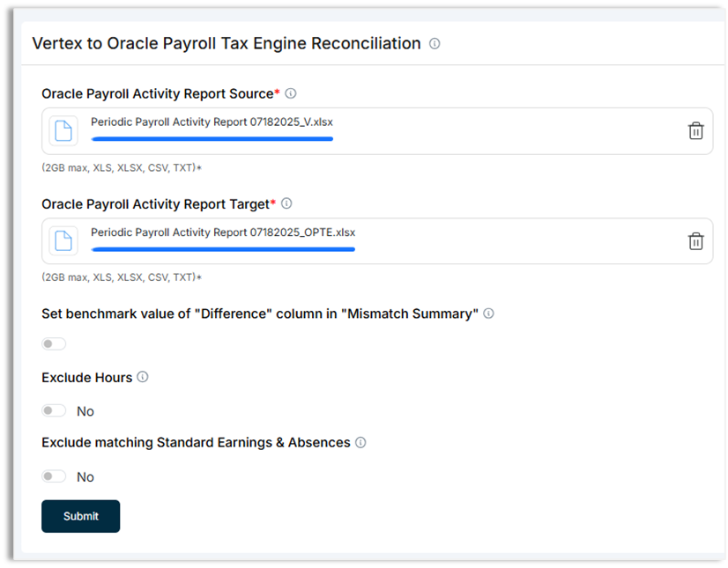Click inside the source report upload area
The width and height of the screenshot is (728, 568).
pyautogui.click(x=377, y=130)
